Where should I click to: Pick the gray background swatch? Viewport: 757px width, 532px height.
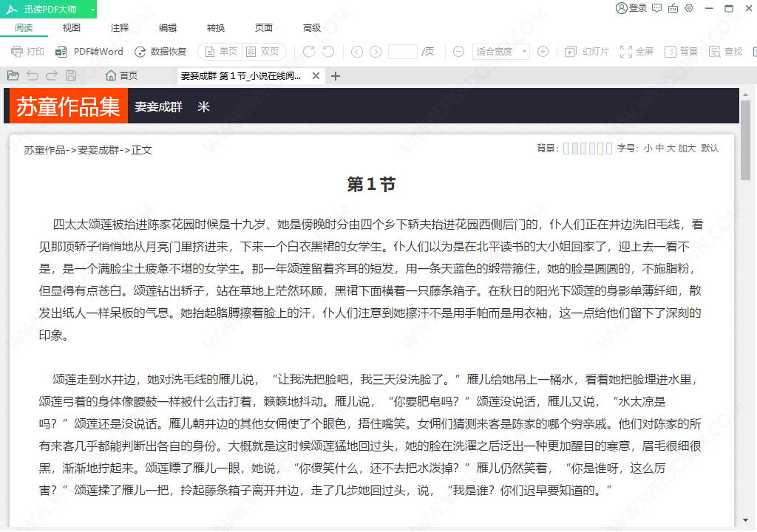pos(575,149)
